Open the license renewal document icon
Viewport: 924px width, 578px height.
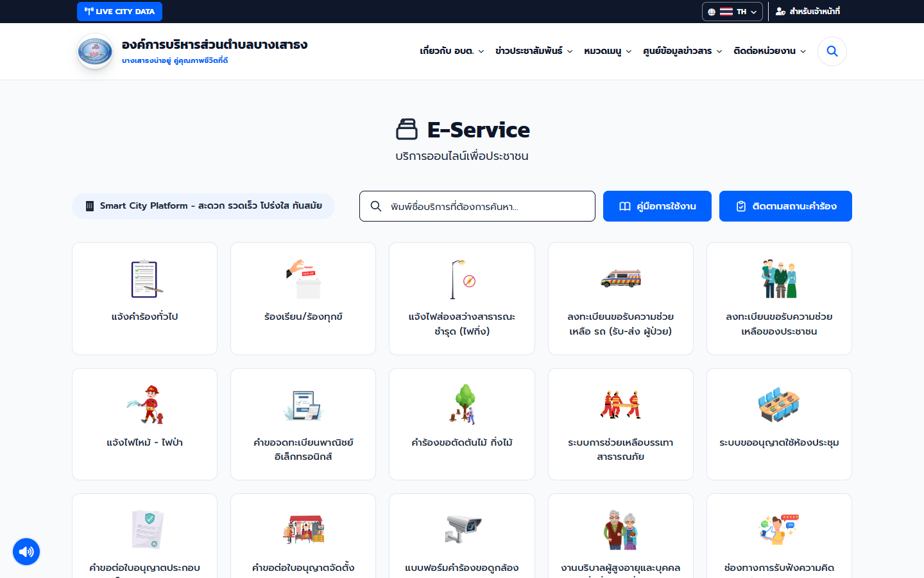[x=148, y=529]
